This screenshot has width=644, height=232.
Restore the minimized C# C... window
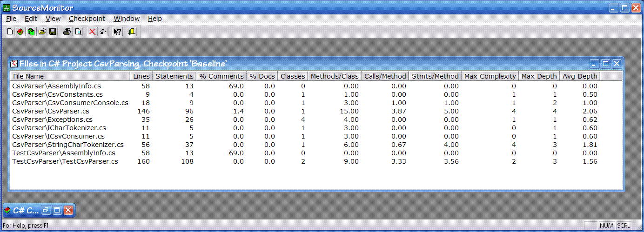coord(46,211)
